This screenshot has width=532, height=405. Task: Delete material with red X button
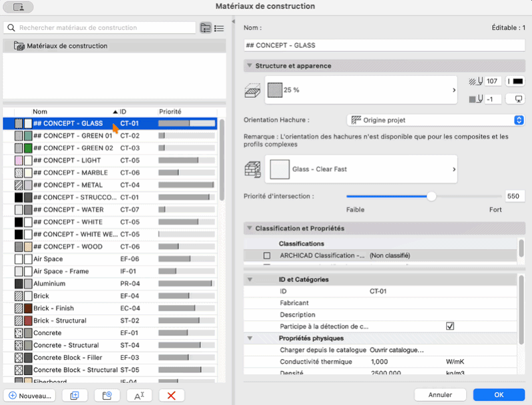tap(171, 396)
